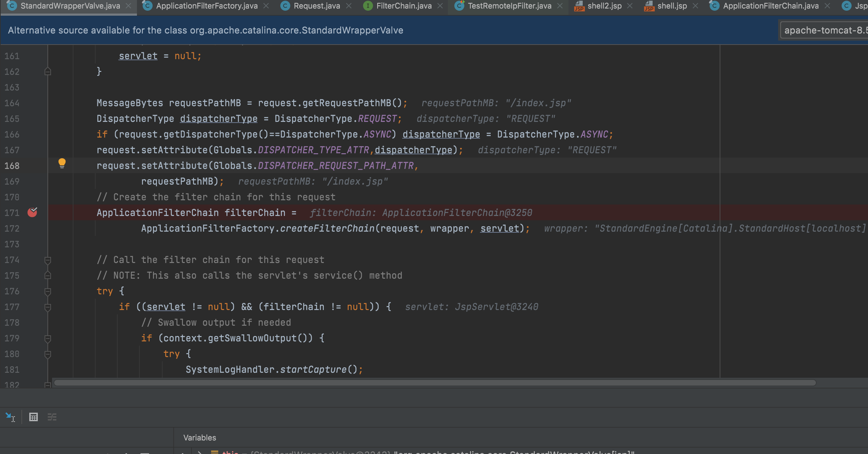Toggle the breakpoint on line 171
Image resolution: width=868 pixels, height=454 pixels.
(32, 212)
